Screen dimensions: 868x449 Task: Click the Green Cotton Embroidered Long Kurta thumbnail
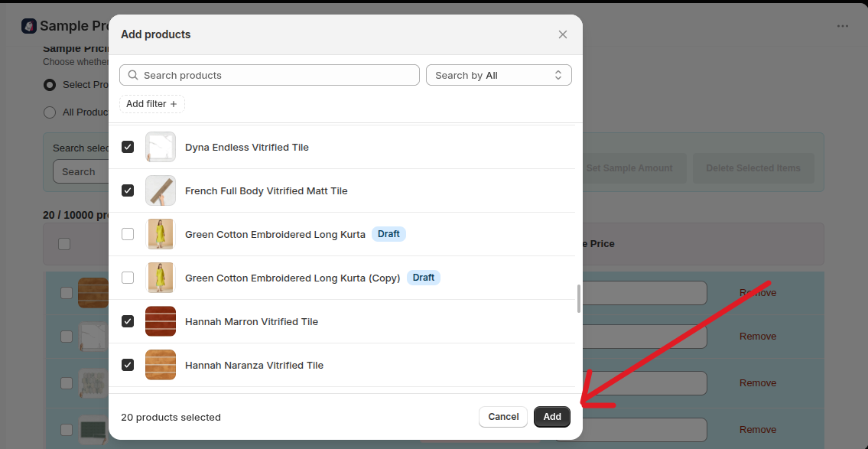point(161,234)
